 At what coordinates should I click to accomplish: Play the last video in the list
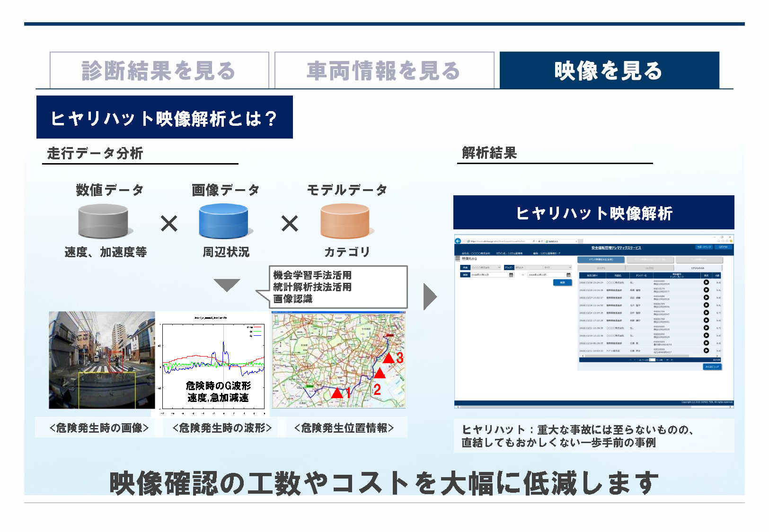706,350
